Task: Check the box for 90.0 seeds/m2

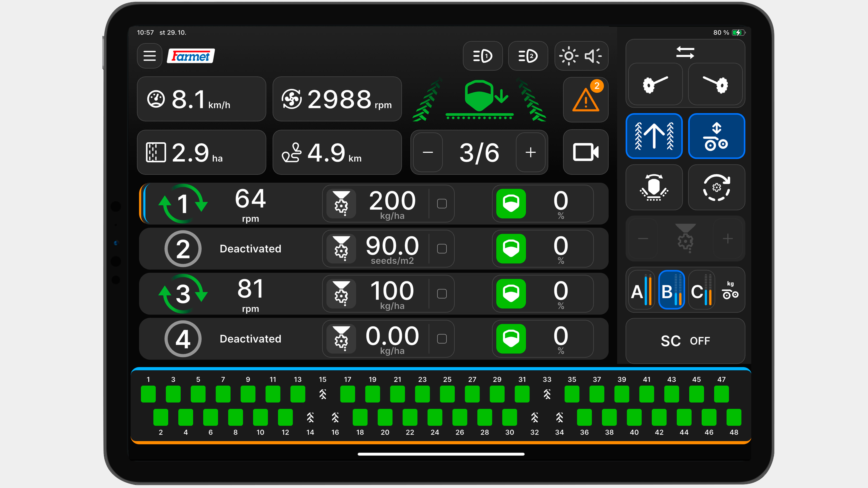Action: 442,249
